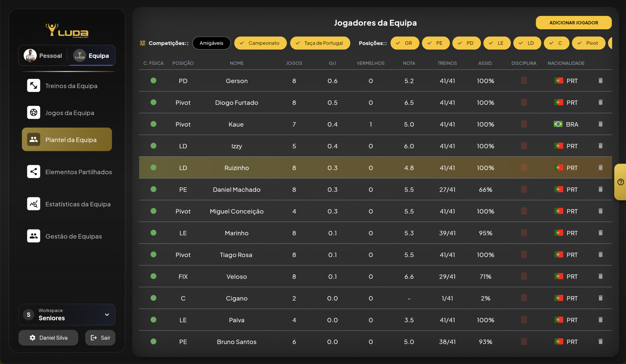Screen dimensions: 626x364
Task: Enable the Amigáveis competition filter
Action: pos(212,43)
